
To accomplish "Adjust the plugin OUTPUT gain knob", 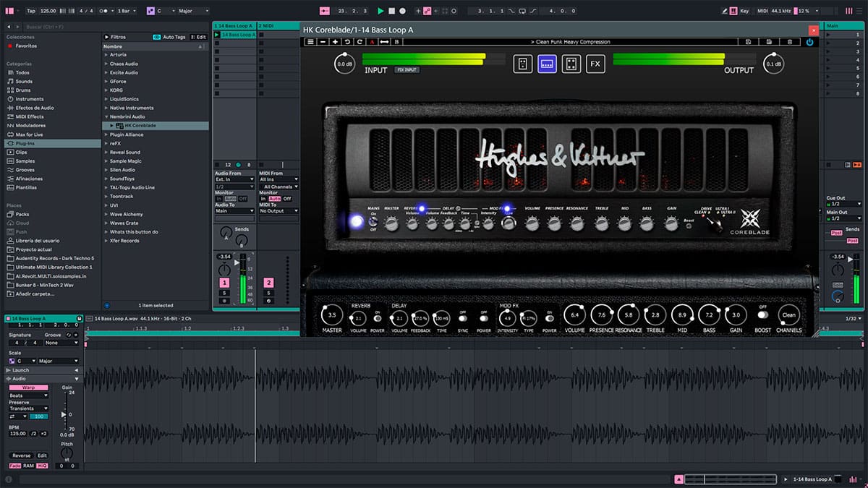I will pyautogui.click(x=774, y=64).
